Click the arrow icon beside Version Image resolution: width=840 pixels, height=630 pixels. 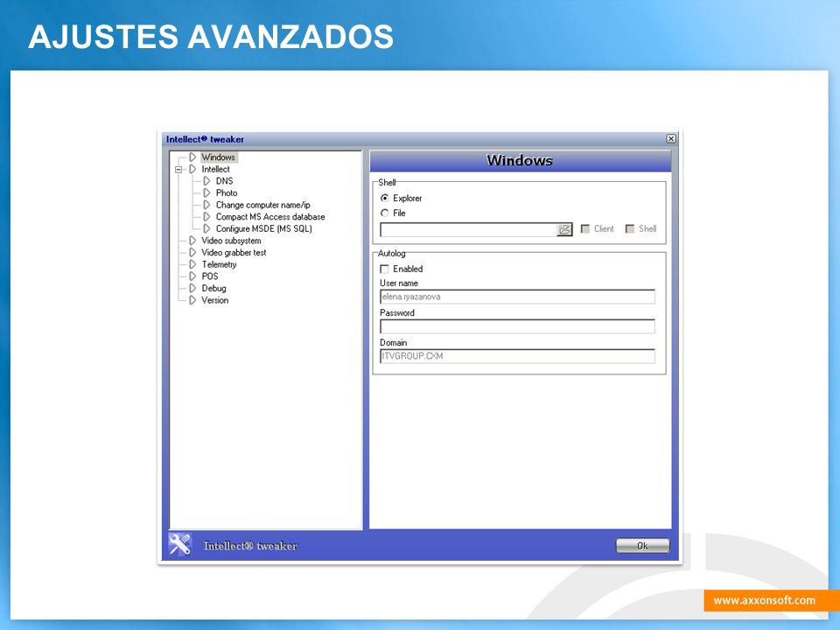(x=192, y=300)
